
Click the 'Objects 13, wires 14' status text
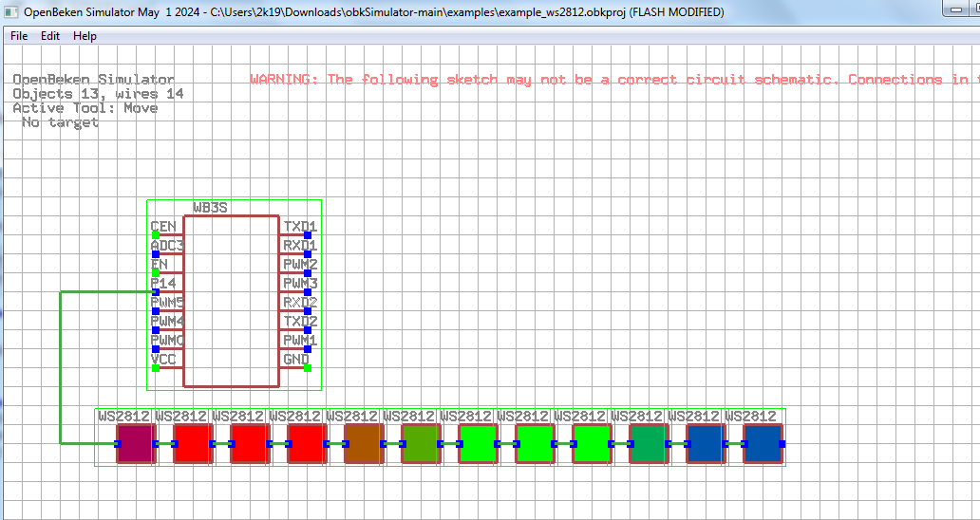pyautogui.click(x=98, y=94)
